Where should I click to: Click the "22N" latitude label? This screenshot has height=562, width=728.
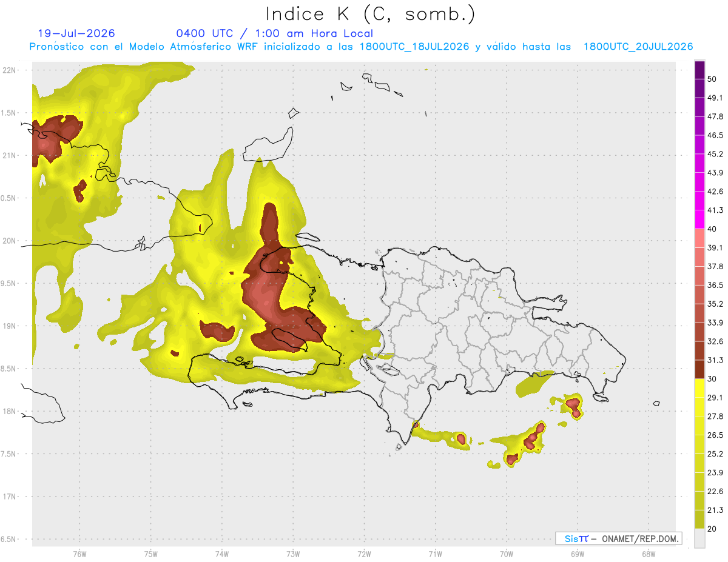click(9, 70)
